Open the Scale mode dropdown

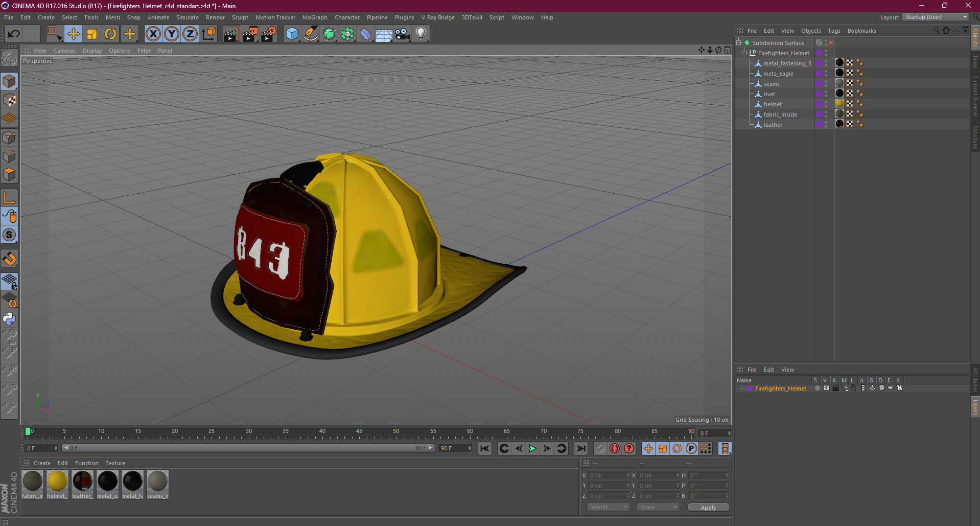tap(658, 507)
